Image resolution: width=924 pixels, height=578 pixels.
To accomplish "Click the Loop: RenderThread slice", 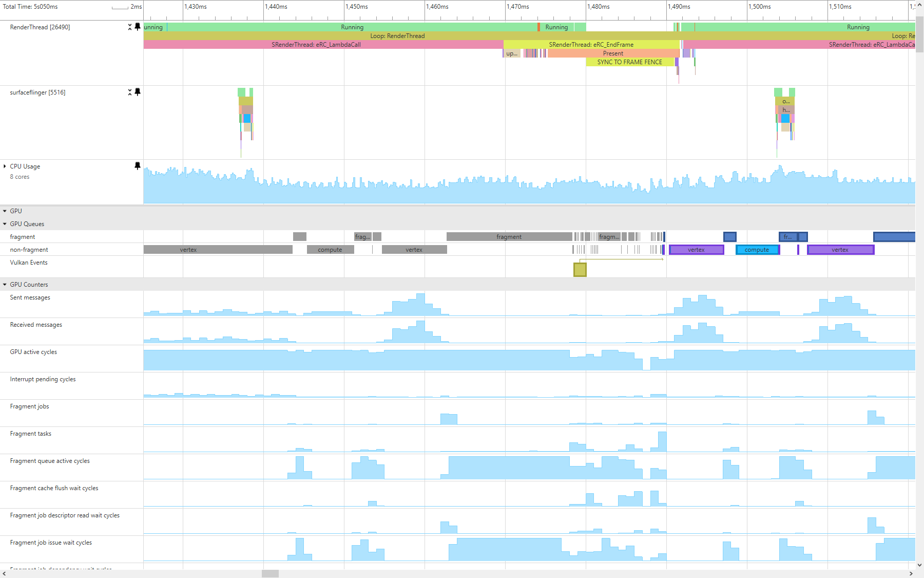I will pyautogui.click(x=398, y=36).
